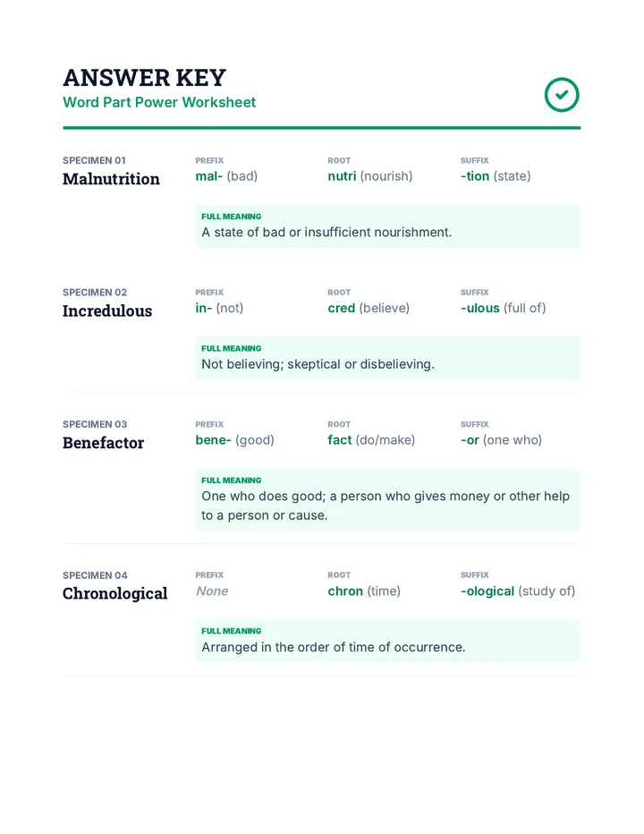
Task: Select the Malnutrition full meaning box
Action: click(388, 226)
